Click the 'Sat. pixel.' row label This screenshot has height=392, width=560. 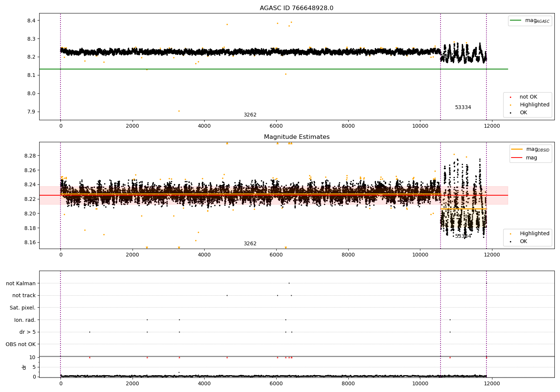coord(23,308)
